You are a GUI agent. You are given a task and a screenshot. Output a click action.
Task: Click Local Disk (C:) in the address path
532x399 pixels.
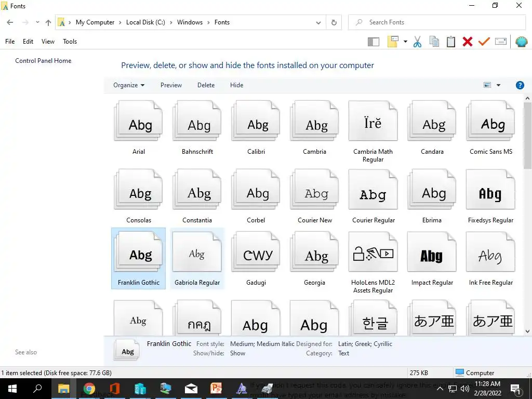pos(145,22)
